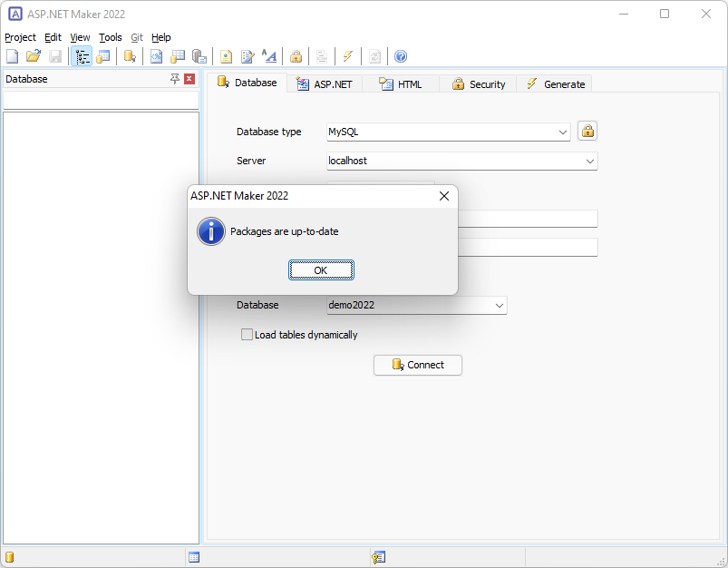Open the Project menu
728x568 pixels.
pos(20,37)
